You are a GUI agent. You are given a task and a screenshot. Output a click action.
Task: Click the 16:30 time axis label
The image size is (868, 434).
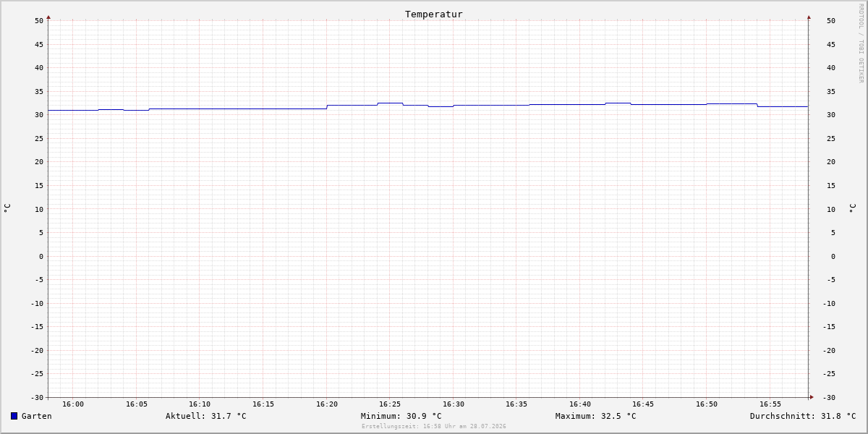tap(454, 404)
